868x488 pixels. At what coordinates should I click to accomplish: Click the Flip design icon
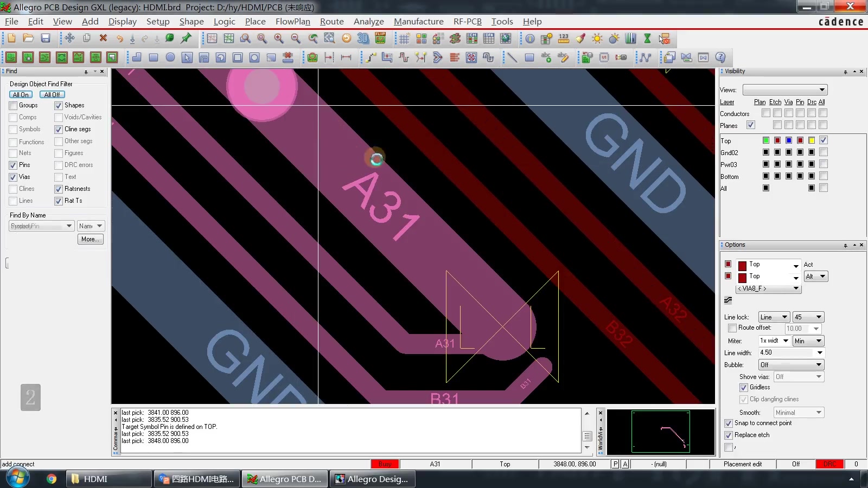pyautogui.click(x=380, y=38)
